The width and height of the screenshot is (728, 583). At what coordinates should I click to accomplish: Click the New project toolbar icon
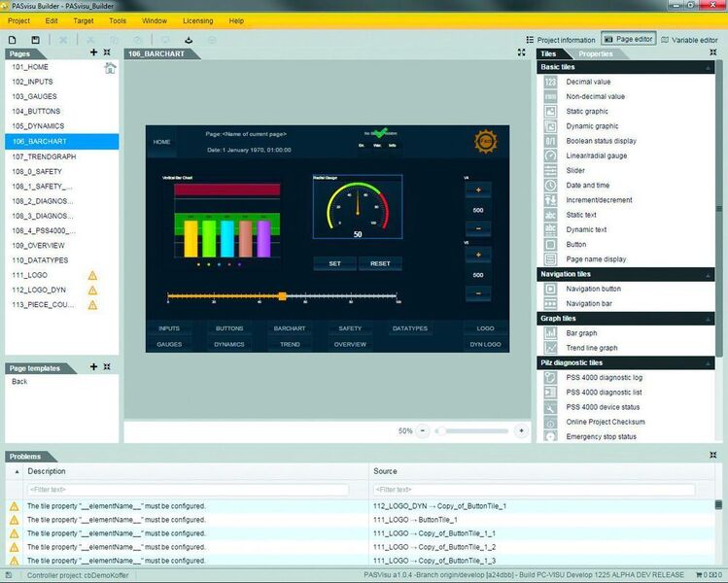[13, 40]
